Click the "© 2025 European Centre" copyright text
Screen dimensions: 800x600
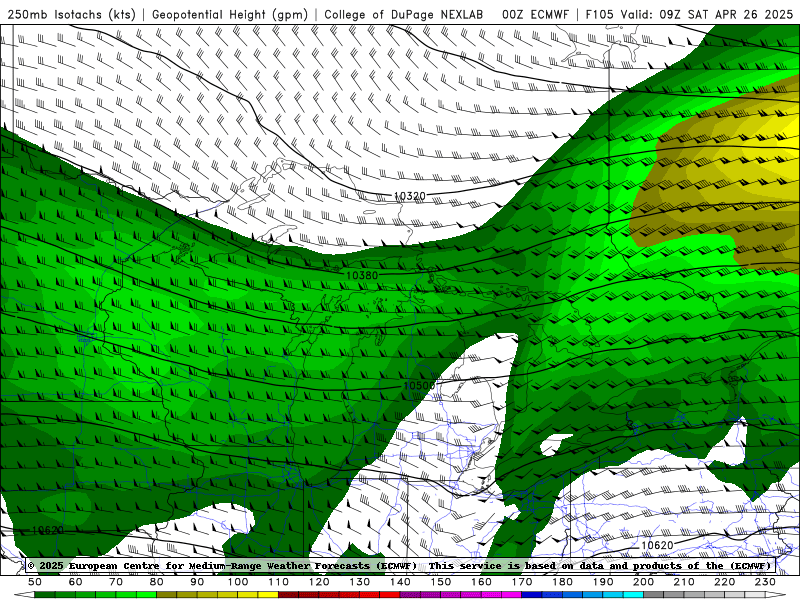click(x=95, y=566)
